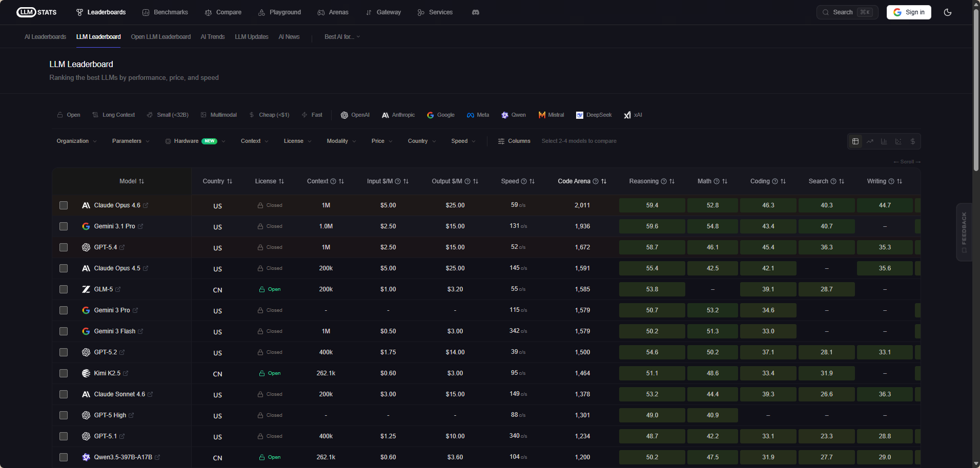Sort by Model column sort icon
The width and height of the screenshot is (980, 468).
pyautogui.click(x=141, y=181)
